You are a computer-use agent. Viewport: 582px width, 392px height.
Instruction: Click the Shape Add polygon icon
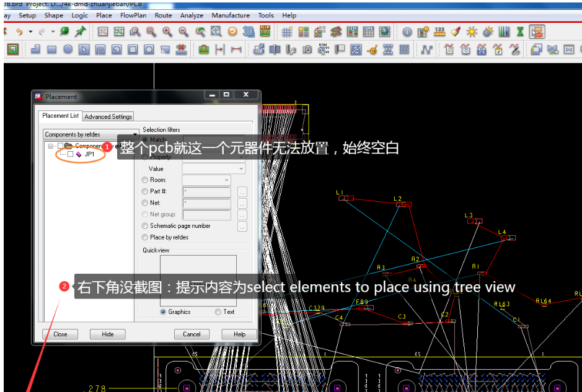point(35,50)
